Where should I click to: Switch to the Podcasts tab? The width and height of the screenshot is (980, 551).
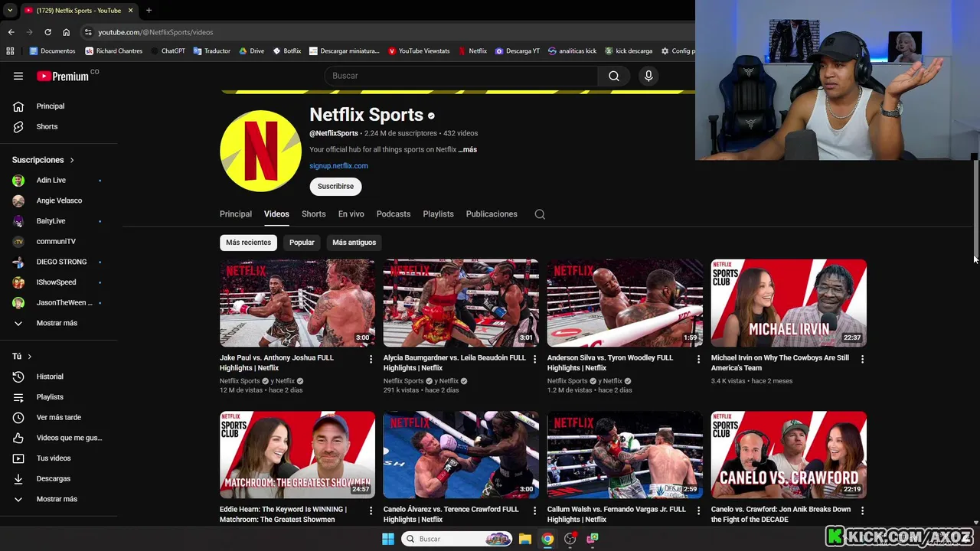394,214
